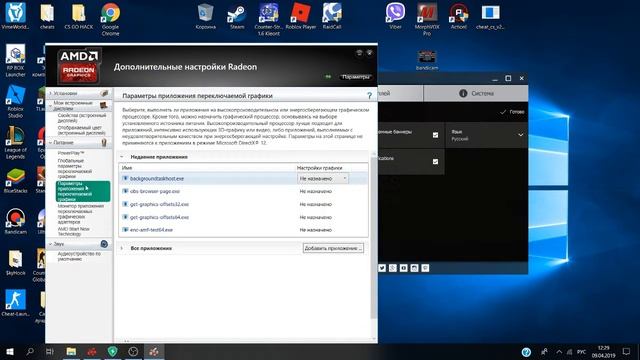640x360 pixels.
Task: Select Монитор приложения sidebar item
Action: pos(81,214)
